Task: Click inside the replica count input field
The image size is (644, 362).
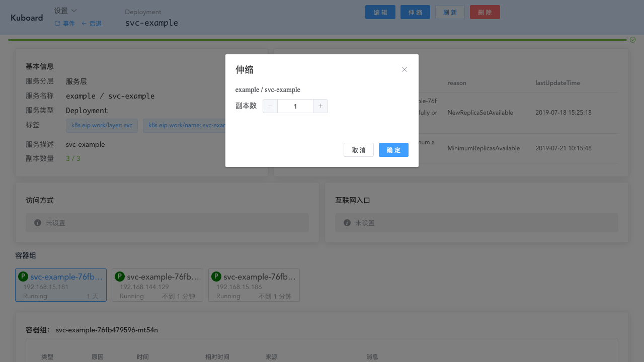Action: coord(295,106)
